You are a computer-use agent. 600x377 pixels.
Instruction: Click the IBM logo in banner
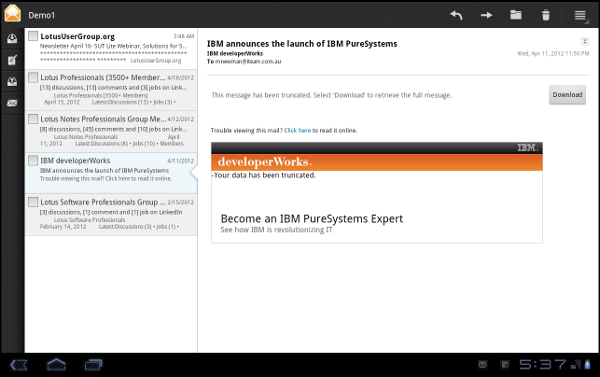528,148
